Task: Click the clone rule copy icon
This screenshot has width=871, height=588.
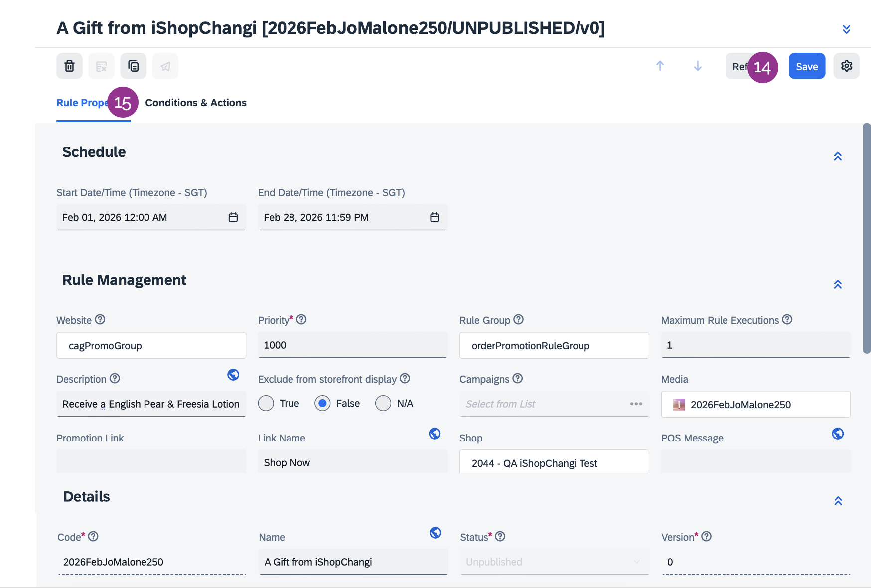Action: (133, 66)
